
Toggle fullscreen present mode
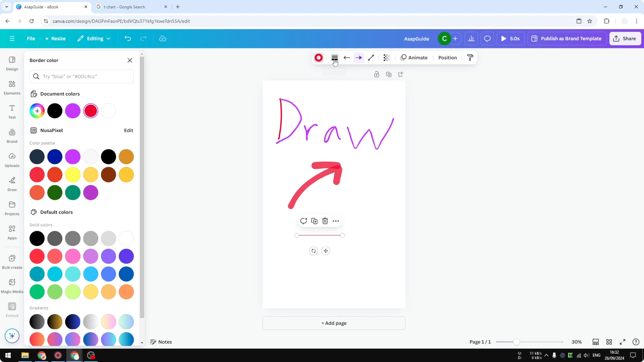click(x=622, y=342)
